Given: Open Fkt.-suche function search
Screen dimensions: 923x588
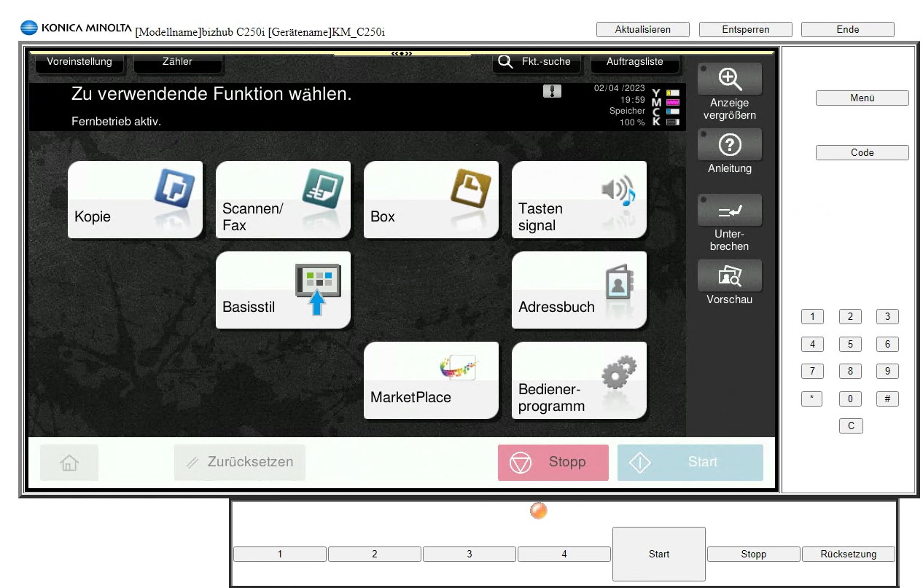Looking at the screenshot, I should (537, 62).
